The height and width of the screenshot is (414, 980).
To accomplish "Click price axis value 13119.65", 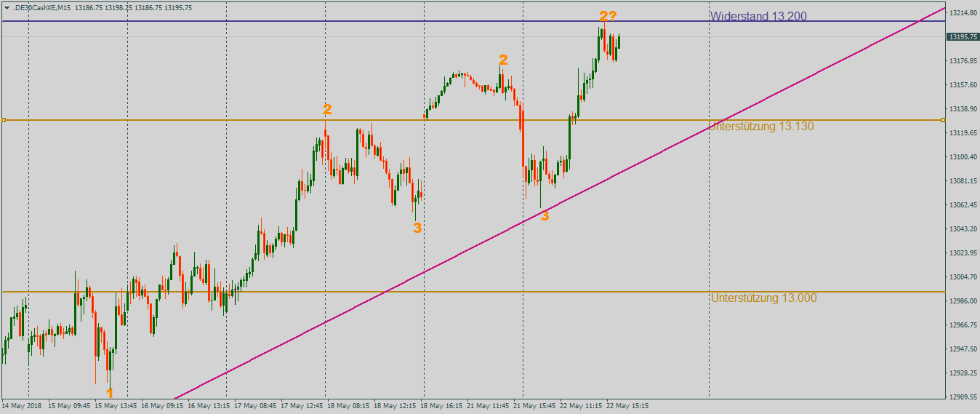I will point(963,133).
